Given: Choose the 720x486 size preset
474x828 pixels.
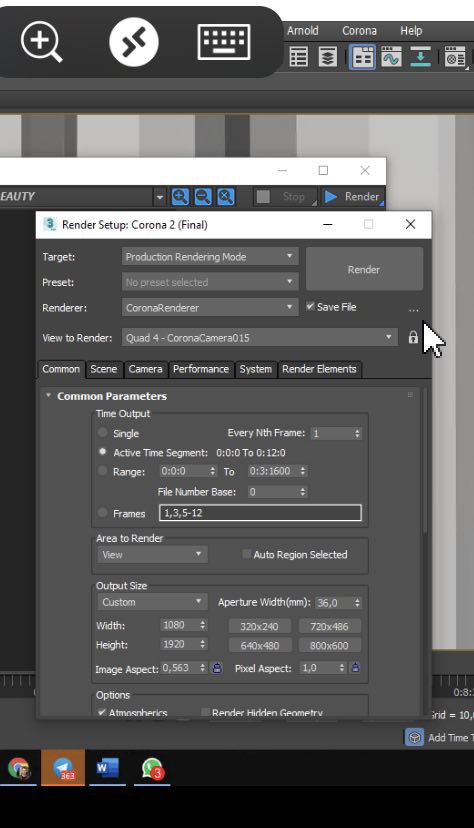Looking at the screenshot, I should point(329,626).
